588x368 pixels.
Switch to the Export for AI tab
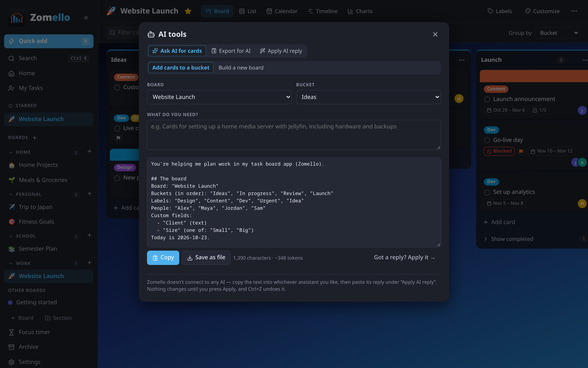click(231, 51)
